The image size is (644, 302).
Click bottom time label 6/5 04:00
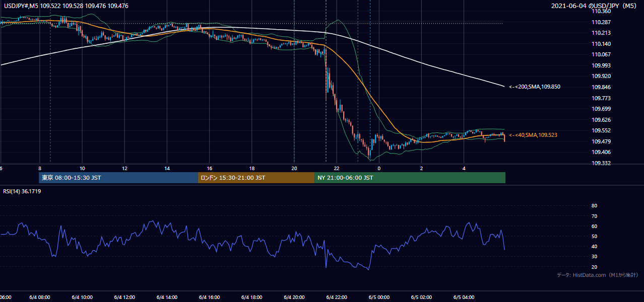464,297
